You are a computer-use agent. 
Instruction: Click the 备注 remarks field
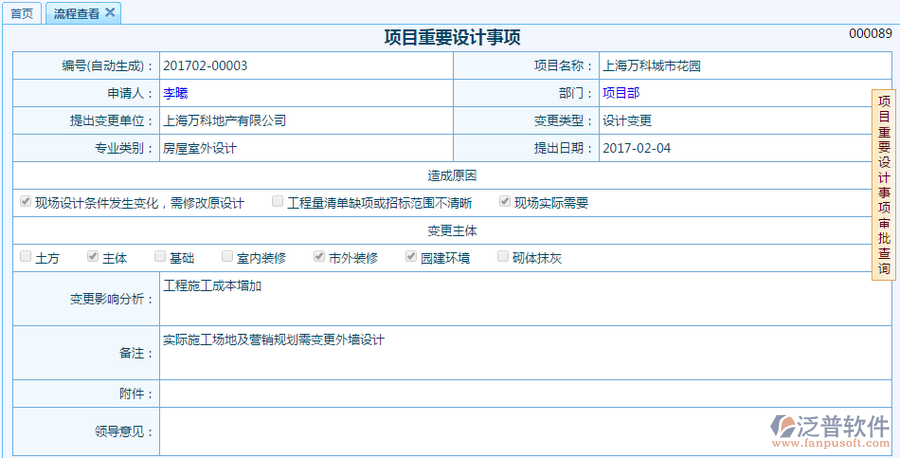pyautogui.click(x=515, y=352)
